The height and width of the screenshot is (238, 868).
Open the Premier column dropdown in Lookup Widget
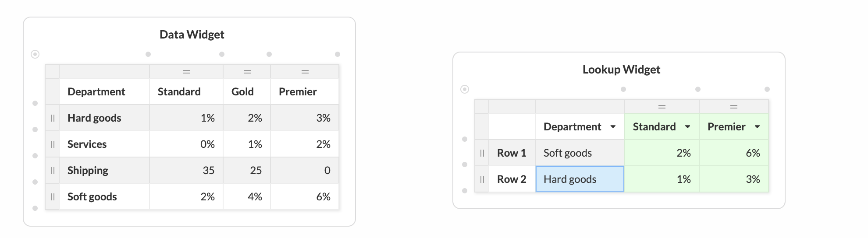pos(757,127)
